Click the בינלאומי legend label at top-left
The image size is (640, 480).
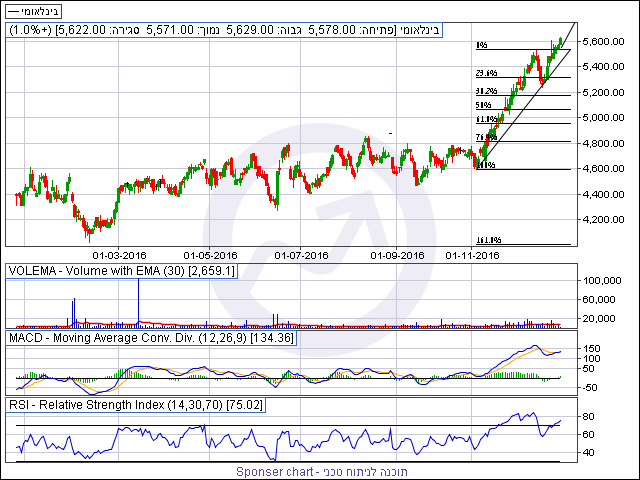click(x=33, y=11)
